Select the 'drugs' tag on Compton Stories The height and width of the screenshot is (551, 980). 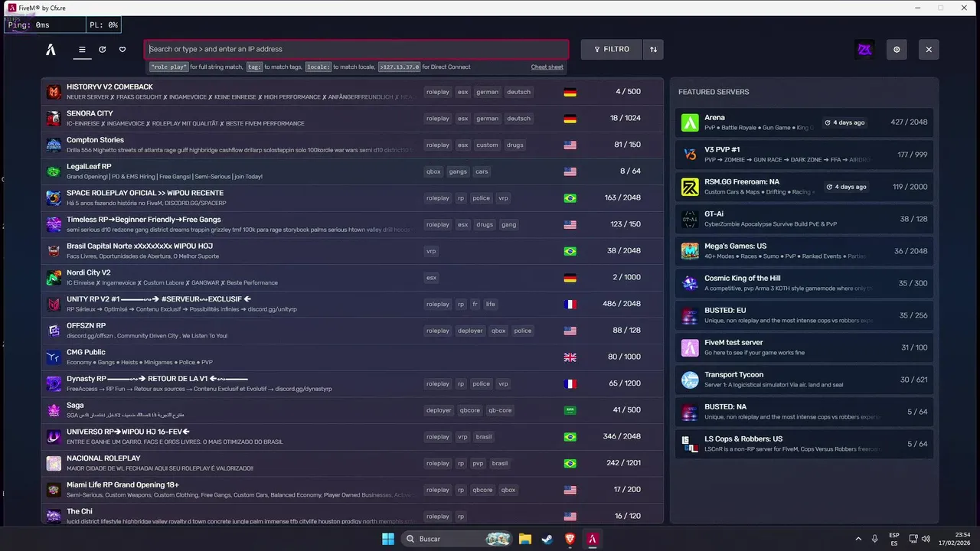click(514, 145)
